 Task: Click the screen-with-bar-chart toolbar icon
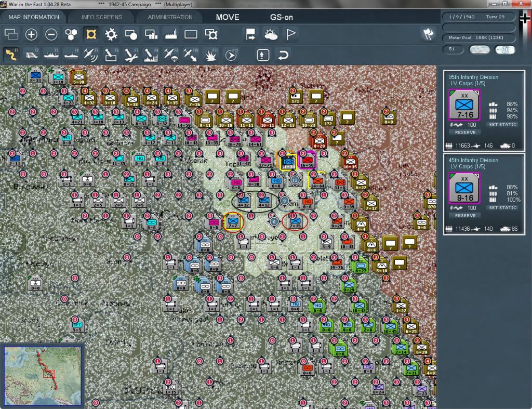tap(151, 34)
